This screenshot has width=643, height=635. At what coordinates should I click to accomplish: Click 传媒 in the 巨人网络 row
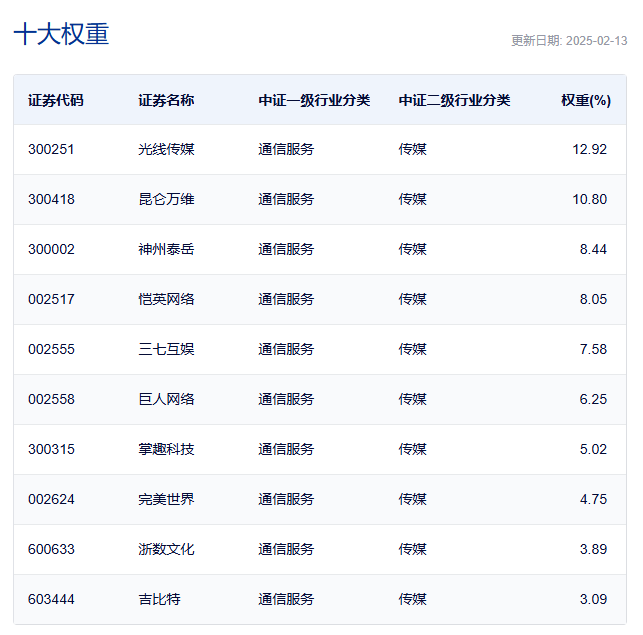coord(413,400)
